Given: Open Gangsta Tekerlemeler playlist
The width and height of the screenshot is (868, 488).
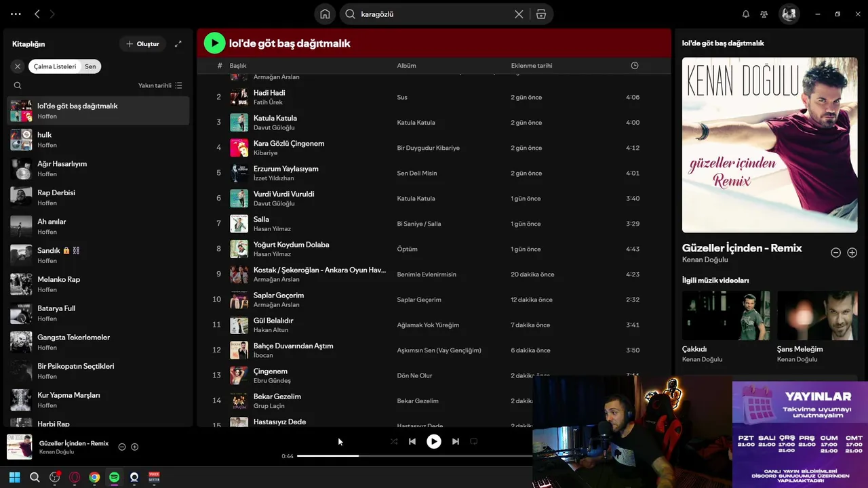Looking at the screenshot, I should 98,342.
